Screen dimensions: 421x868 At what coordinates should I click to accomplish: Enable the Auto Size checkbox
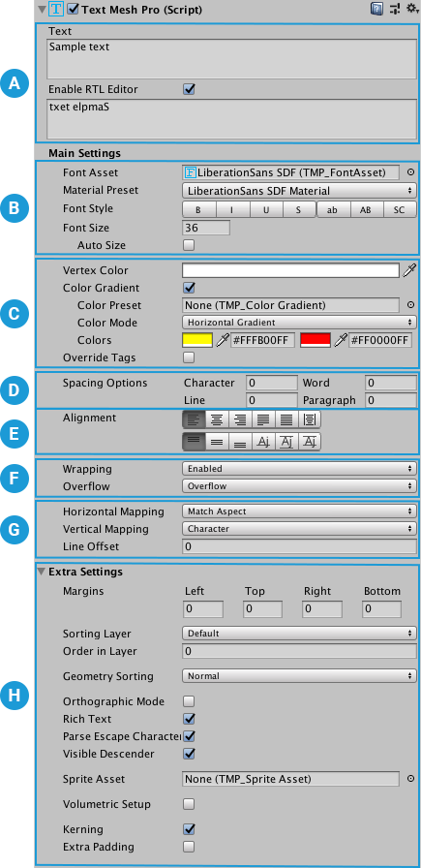click(x=189, y=245)
